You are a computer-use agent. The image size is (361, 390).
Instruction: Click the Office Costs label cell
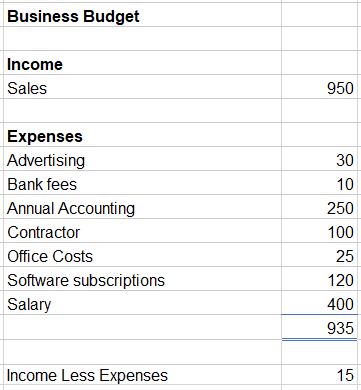(x=142, y=255)
